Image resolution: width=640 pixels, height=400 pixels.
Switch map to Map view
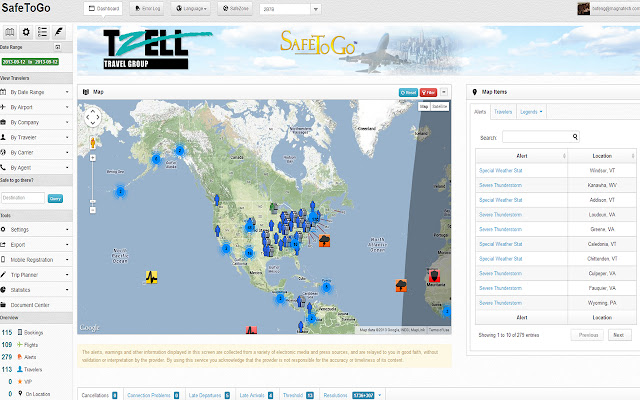pos(423,105)
